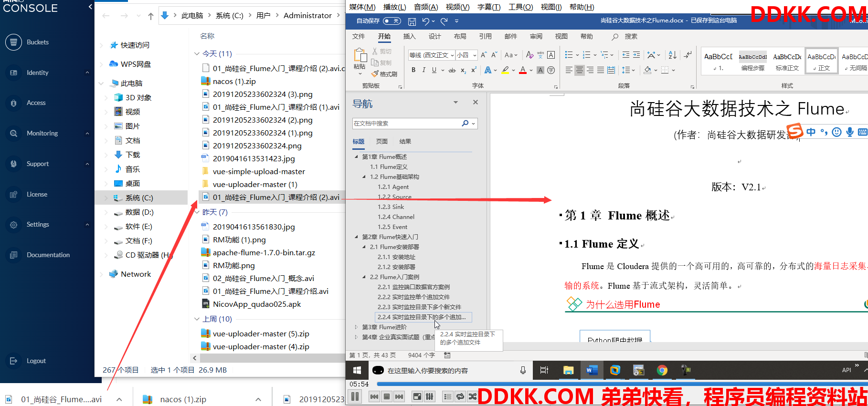This screenshot has width=868, height=406.
Task: Click the superscript x² icon
Action: click(474, 70)
